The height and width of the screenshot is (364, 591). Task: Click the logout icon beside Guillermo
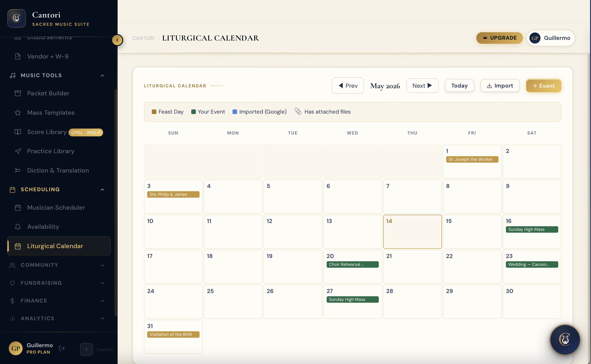pyautogui.click(x=62, y=348)
